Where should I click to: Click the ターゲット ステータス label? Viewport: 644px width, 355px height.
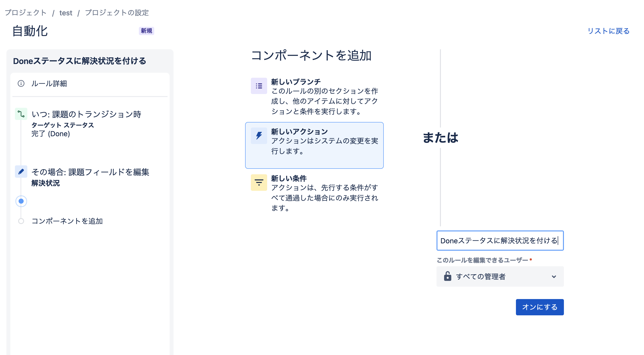pos(62,125)
